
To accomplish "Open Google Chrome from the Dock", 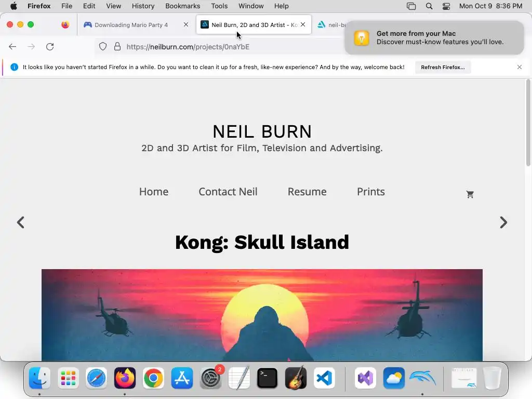I will [x=153, y=378].
